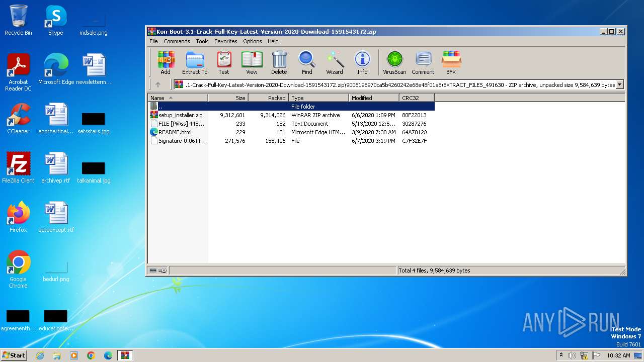
Task: Click the taskbar clock showing 10:32 AM
Action: pos(618,355)
